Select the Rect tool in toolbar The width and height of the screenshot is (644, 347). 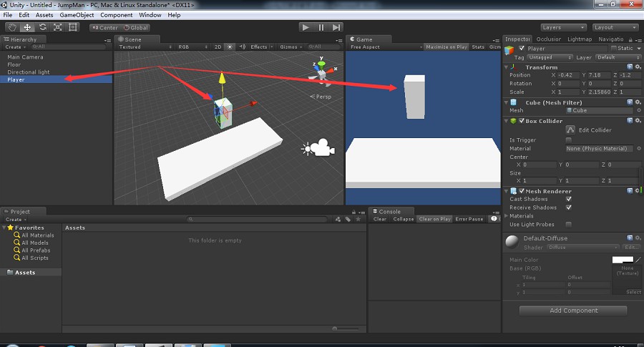(x=73, y=27)
